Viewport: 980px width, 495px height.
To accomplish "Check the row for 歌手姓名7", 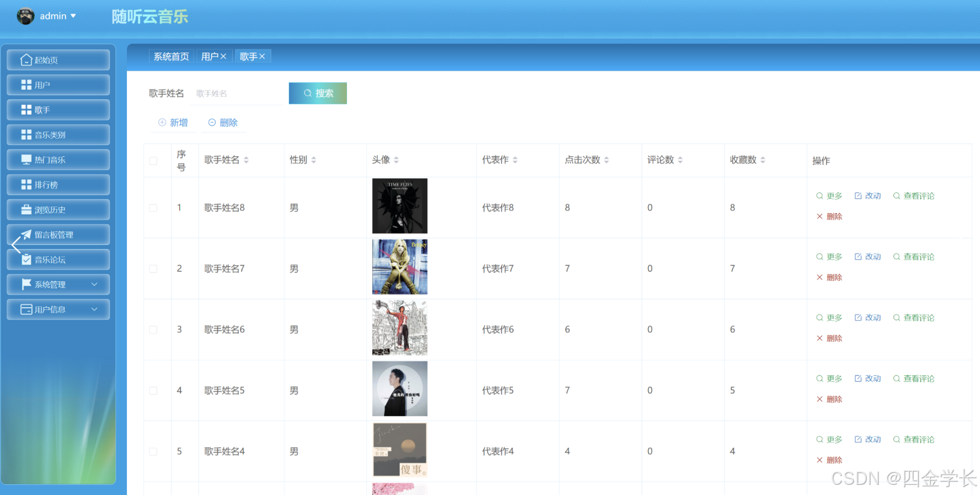I will [x=153, y=269].
